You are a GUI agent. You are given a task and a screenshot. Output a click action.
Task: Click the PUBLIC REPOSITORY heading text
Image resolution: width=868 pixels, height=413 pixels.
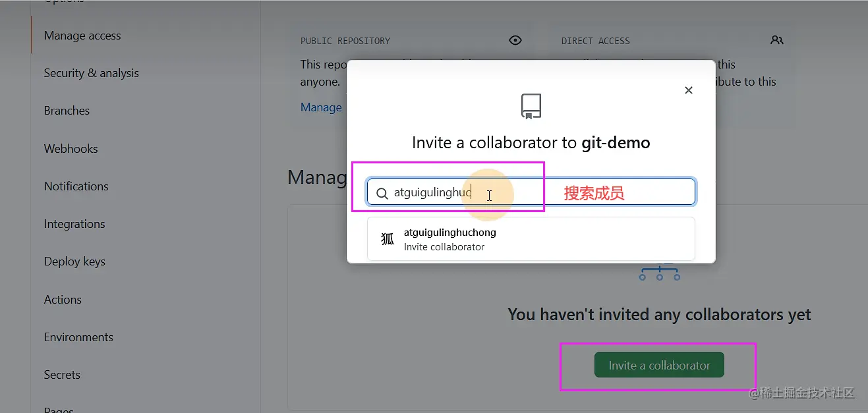click(x=345, y=41)
